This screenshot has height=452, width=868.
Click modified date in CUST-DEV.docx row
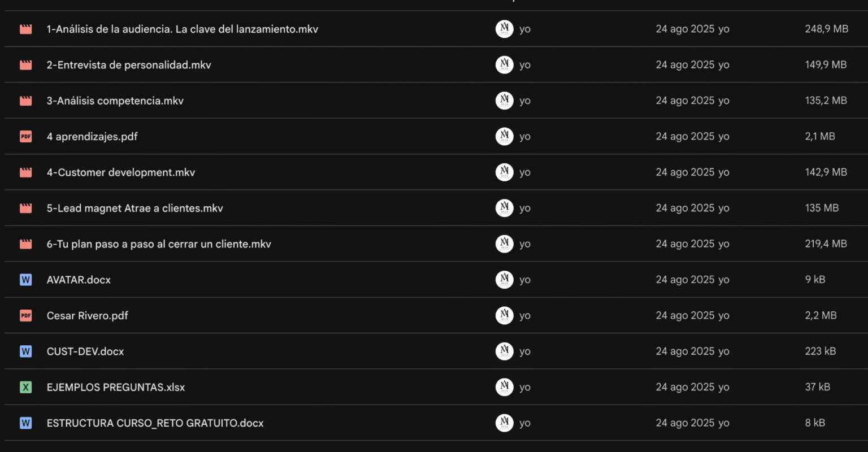(685, 351)
